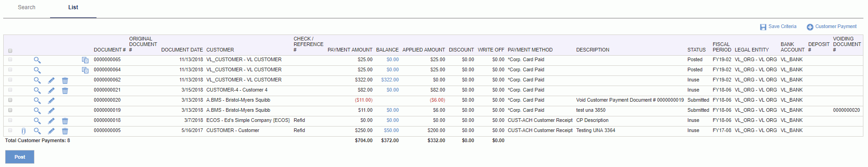Click the void icon for document 0000000065
This screenshot has height=167, width=868.
click(x=85, y=60)
